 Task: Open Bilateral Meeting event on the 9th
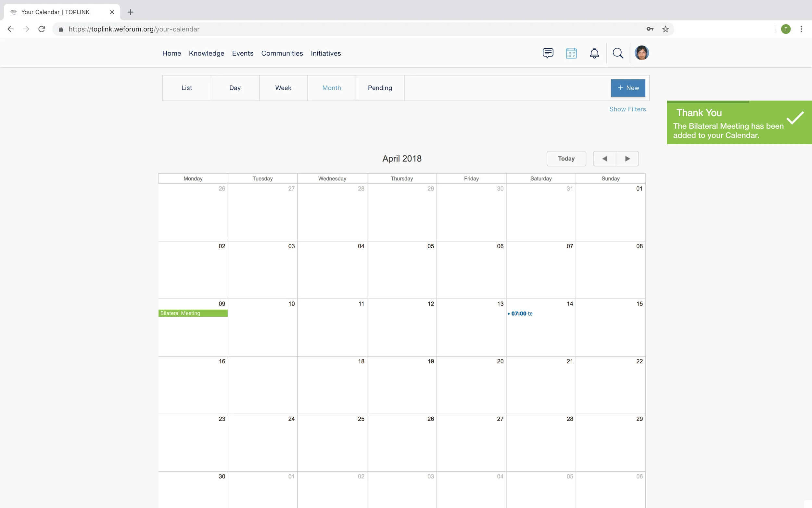[x=193, y=313]
